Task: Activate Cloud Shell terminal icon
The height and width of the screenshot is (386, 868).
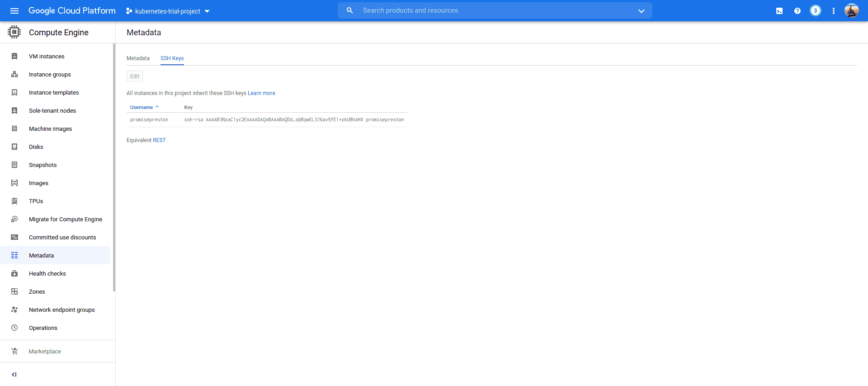Action: [x=779, y=11]
